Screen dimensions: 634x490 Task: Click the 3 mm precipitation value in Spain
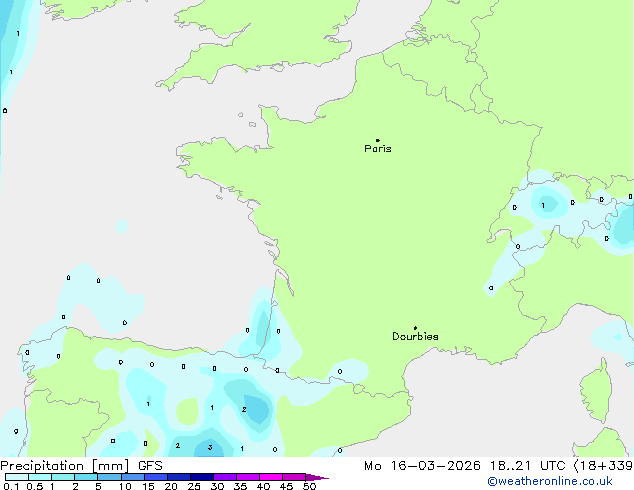pos(210,447)
